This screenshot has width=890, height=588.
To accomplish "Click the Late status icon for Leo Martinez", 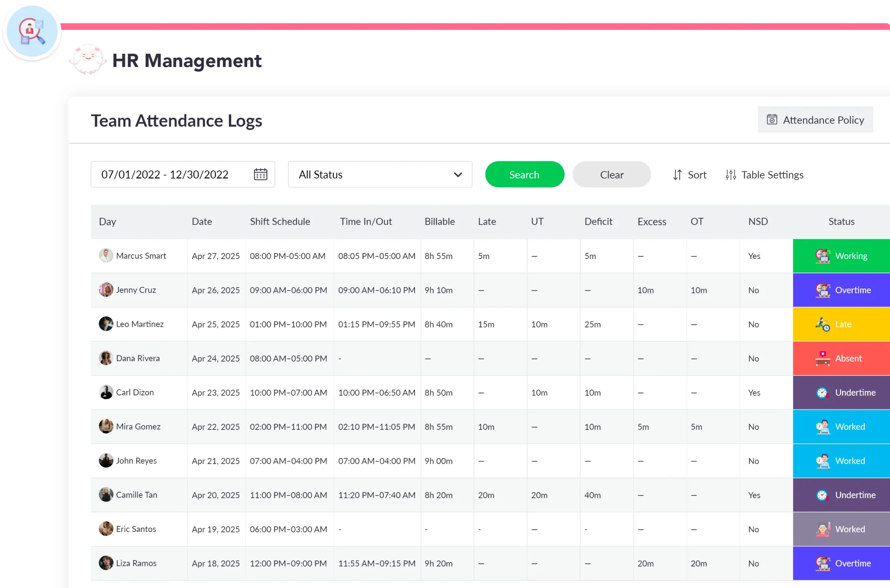I will pos(822,324).
